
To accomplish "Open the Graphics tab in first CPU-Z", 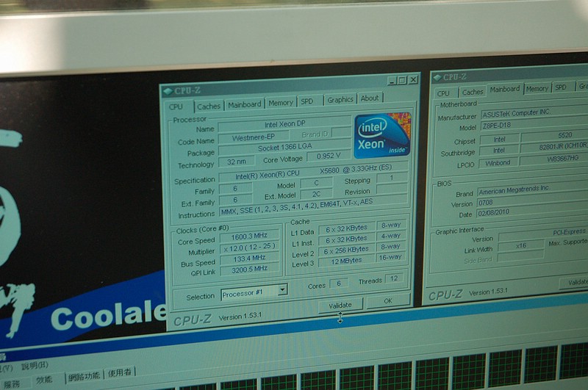I will (340, 100).
